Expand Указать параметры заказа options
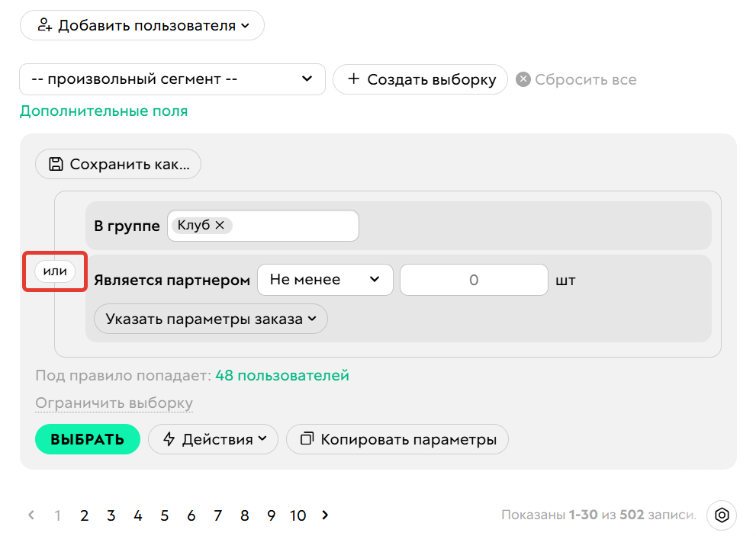Image resolution: width=756 pixels, height=536 pixels. click(x=210, y=319)
